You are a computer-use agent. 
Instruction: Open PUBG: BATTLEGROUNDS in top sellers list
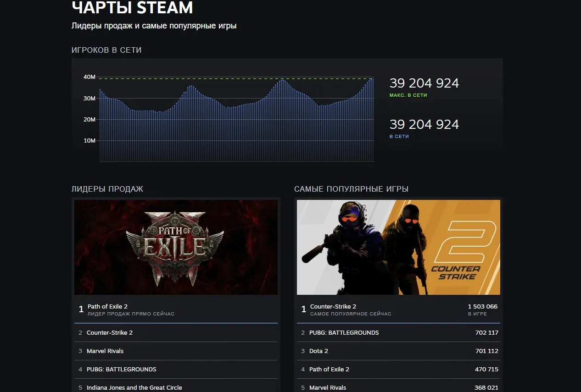point(176,369)
